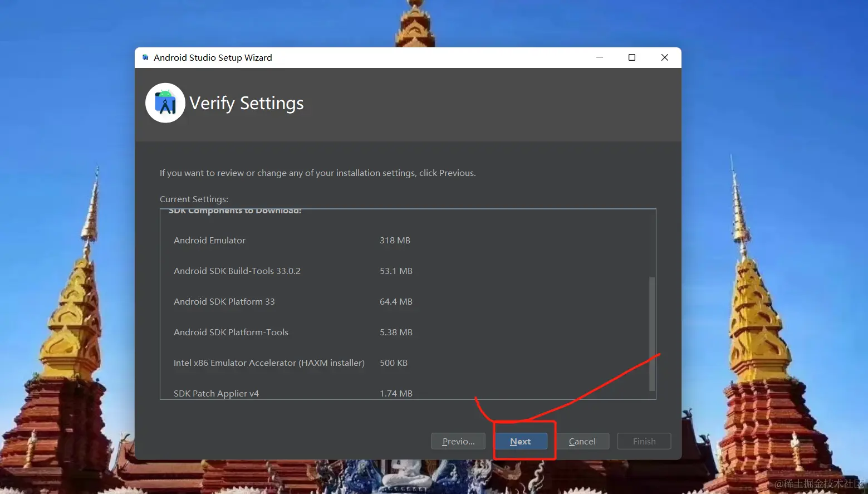The image size is (868, 494).
Task: Click the Next button
Action: point(521,441)
